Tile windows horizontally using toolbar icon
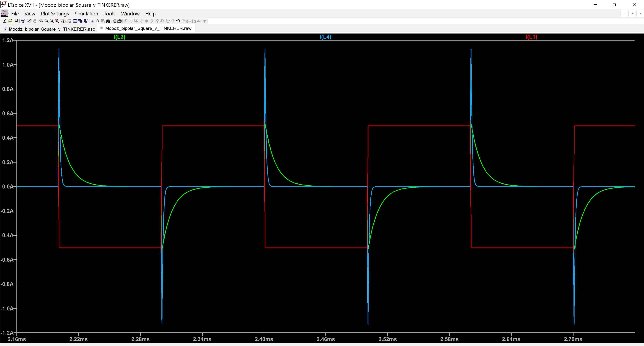The width and height of the screenshot is (644, 346). tap(75, 21)
